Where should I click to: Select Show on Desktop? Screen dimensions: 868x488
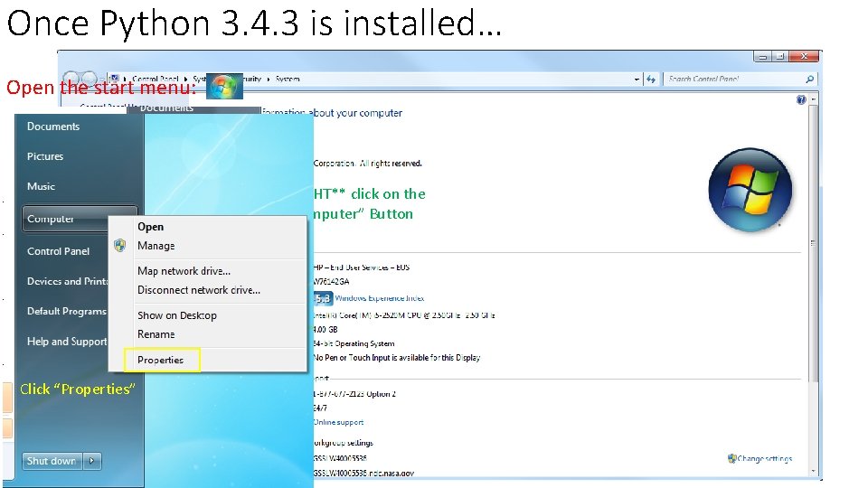[177, 315]
